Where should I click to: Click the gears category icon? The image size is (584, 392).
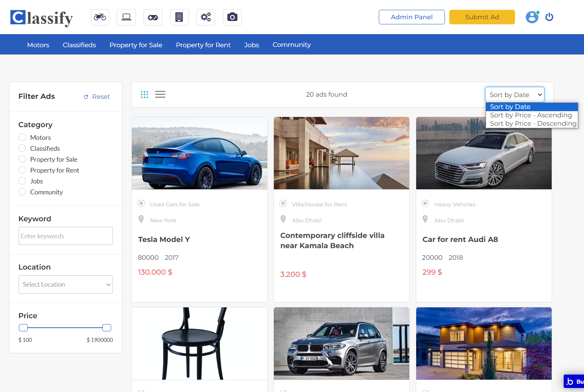(206, 17)
